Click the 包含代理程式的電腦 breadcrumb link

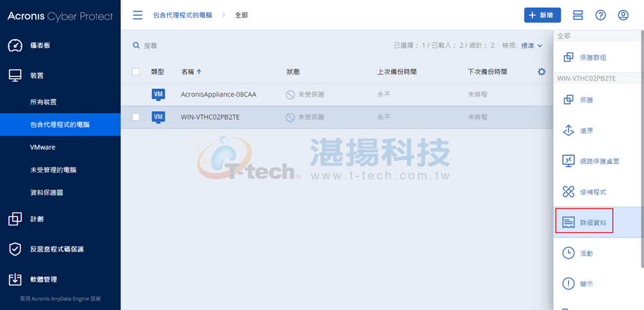183,15
